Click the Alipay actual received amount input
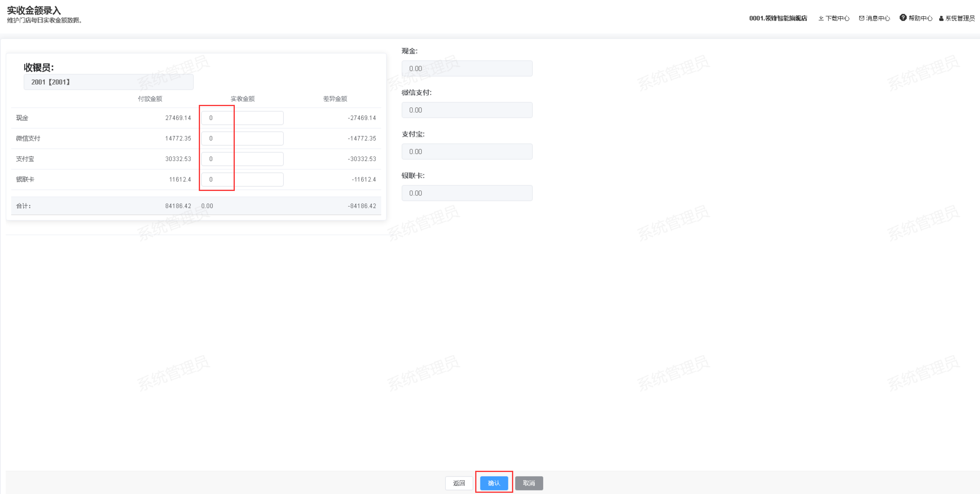The image size is (980, 494). pyautogui.click(x=242, y=159)
